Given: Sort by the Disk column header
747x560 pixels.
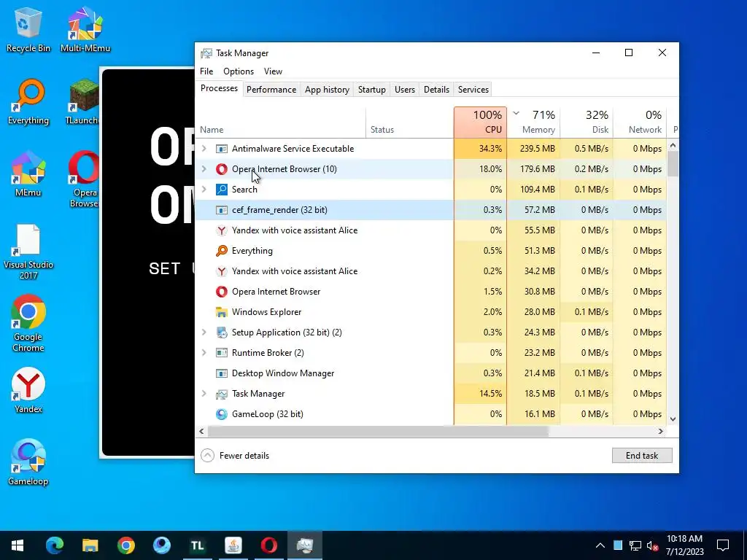Looking at the screenshot, I should click(587, 122).
